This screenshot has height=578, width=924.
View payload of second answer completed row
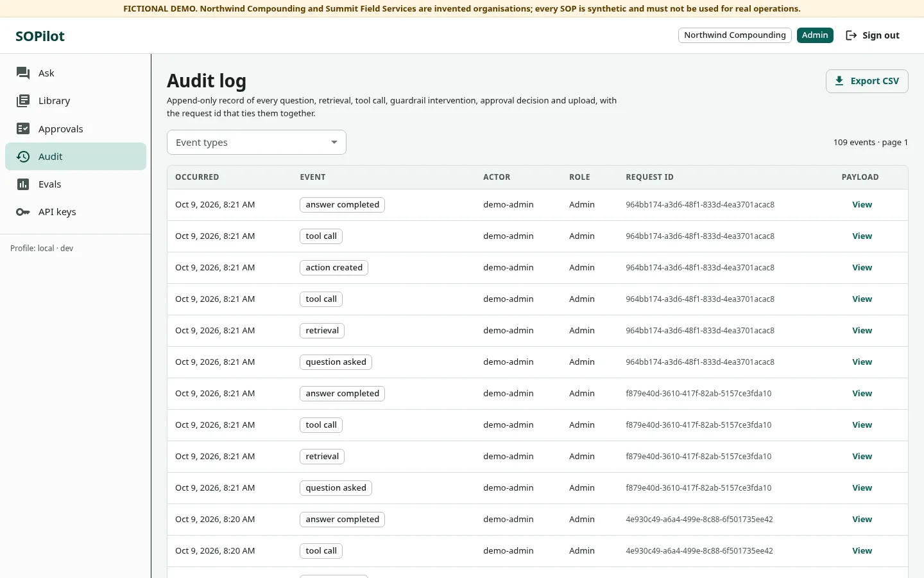point(862,394)
